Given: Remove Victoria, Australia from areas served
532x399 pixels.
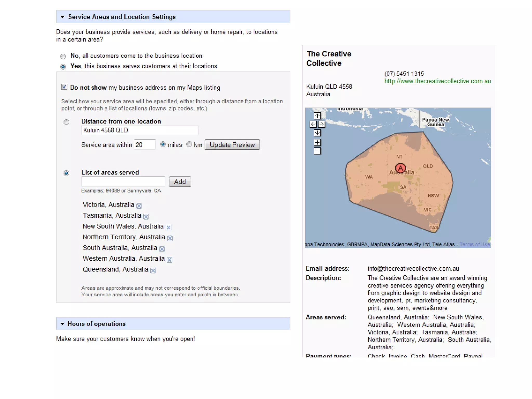Looking at the screenshot, I should (x=139, y=206).
